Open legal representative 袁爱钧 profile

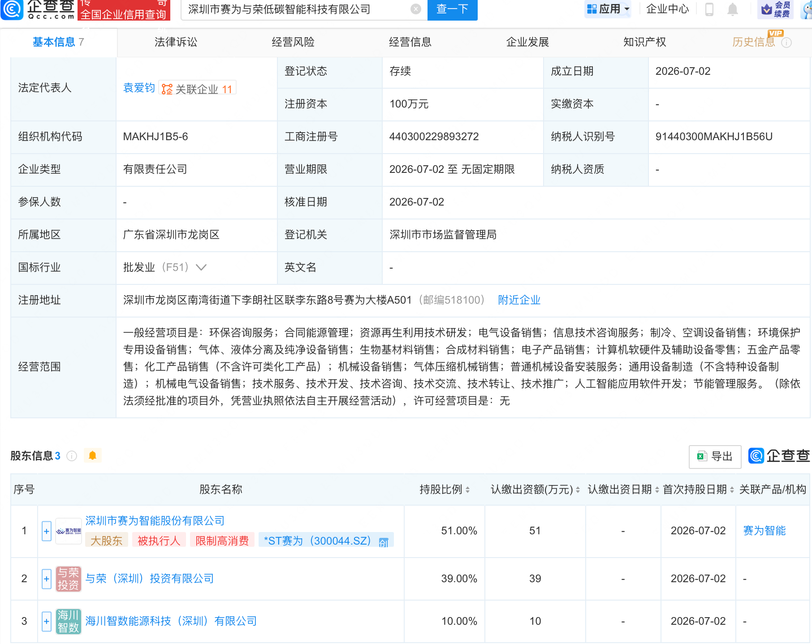pyautogui.click(x=139, y=88)
